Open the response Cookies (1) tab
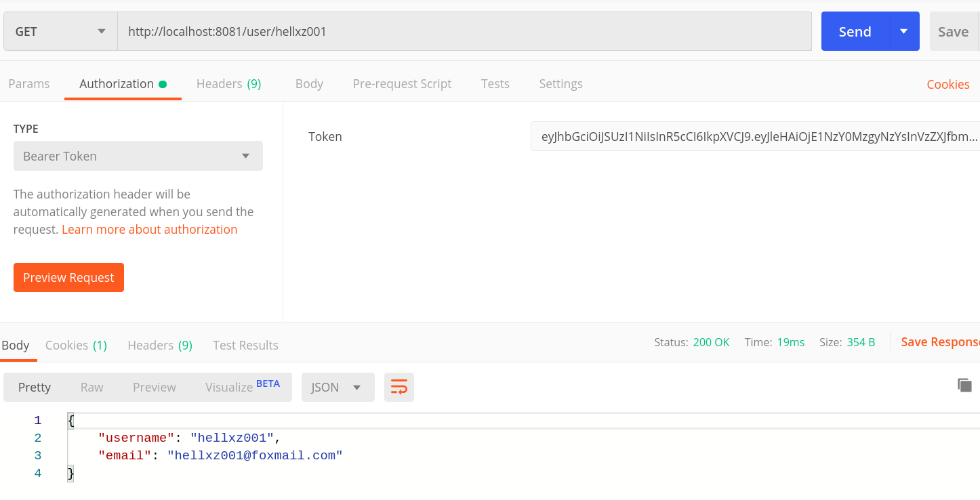980x500 pixels. [76, 346]
